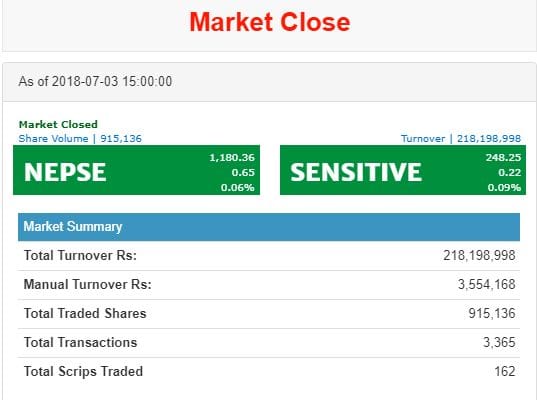537x400 pixels.
Task: Click the green NEPSE index panel
Action: [136, 170]
